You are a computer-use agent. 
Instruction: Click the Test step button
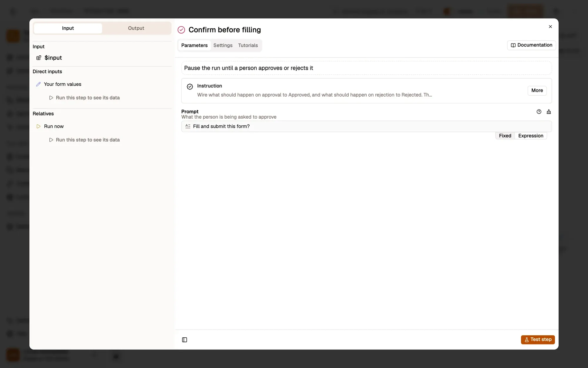tap(538, 339)
